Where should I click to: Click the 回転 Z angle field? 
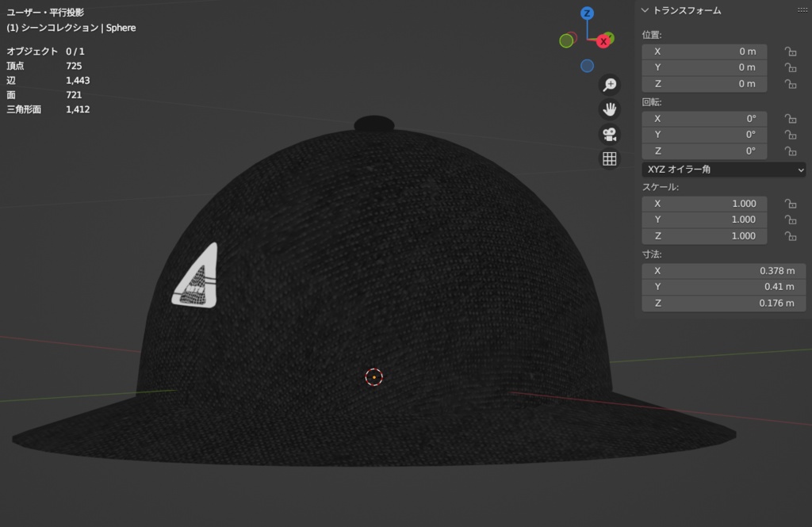[704, 151]
